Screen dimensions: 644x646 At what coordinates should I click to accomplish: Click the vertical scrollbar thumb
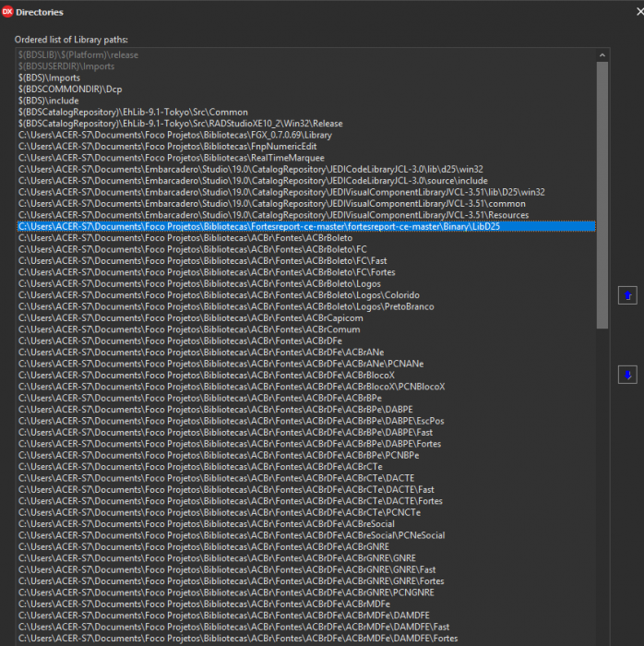602,195
